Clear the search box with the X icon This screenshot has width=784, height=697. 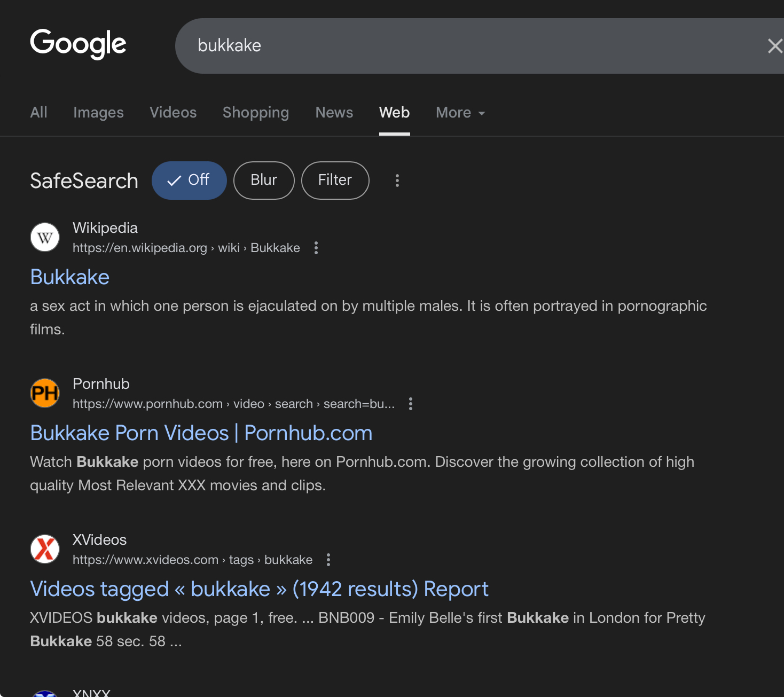pos(774,46)
